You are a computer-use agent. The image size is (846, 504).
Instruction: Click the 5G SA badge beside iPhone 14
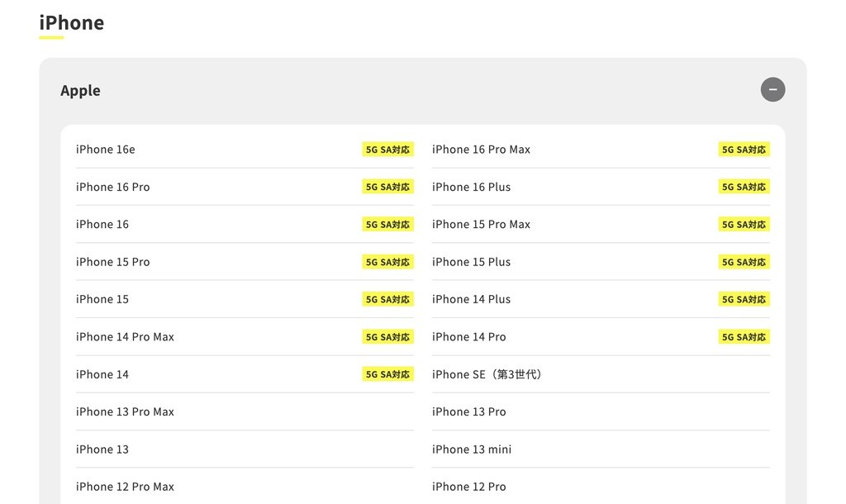[387, 374]
